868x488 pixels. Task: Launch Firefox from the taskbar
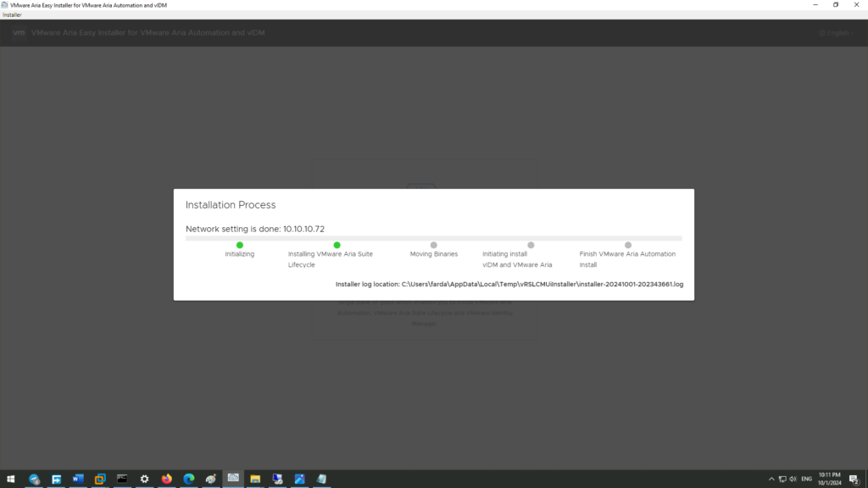tap(167, 480)
